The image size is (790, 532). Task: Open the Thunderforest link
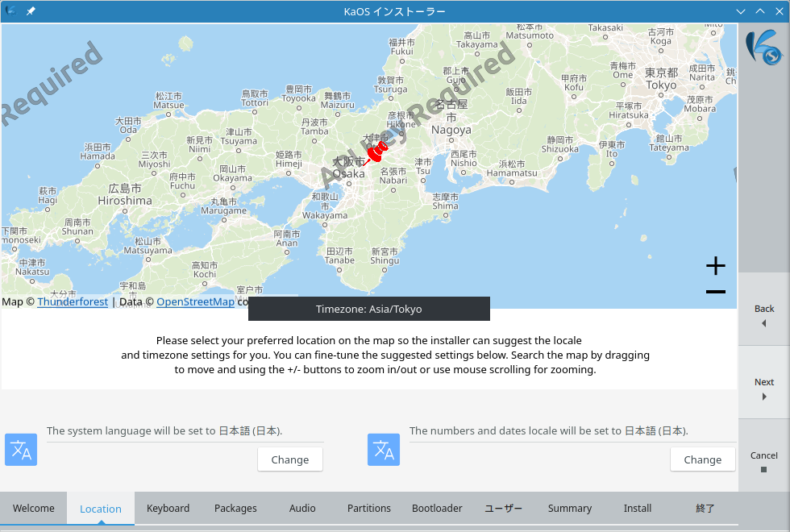click(73, 301)
